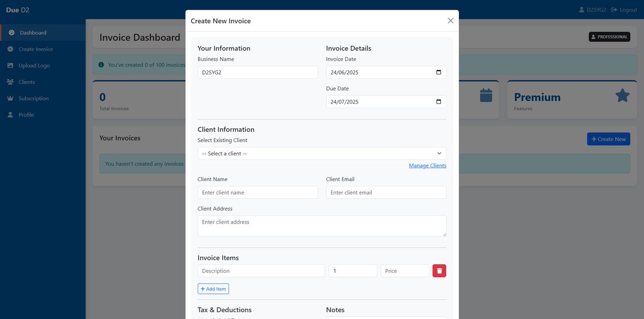Open Profile in the sidebar

coord(43,115)
